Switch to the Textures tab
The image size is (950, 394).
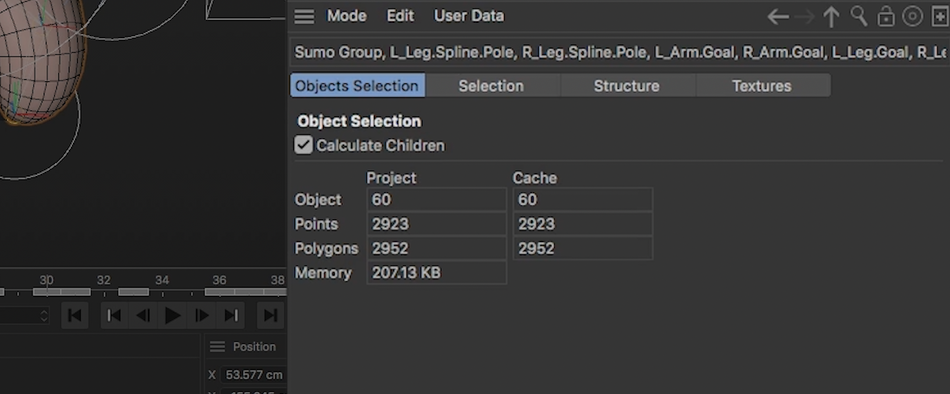(762, 85)
